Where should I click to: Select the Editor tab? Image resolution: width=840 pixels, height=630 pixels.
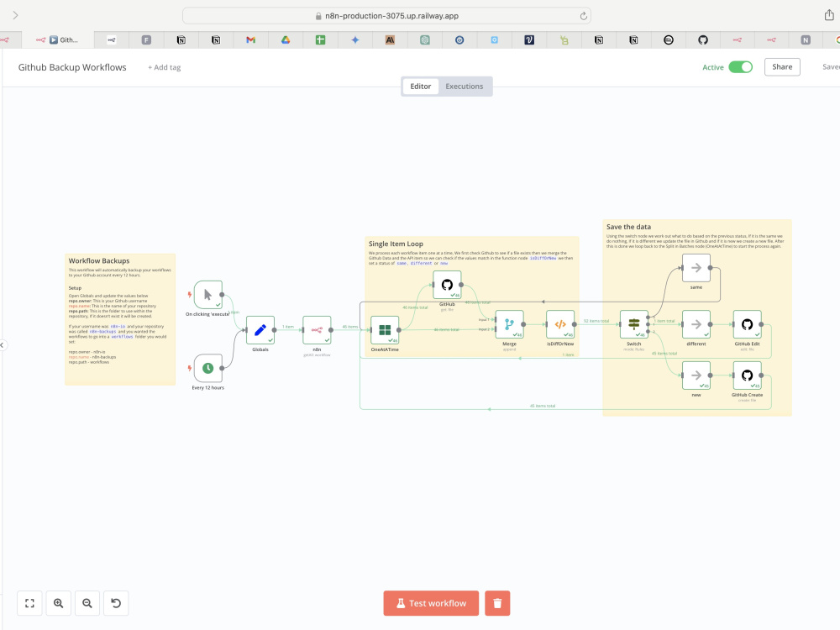pos(421,87)
